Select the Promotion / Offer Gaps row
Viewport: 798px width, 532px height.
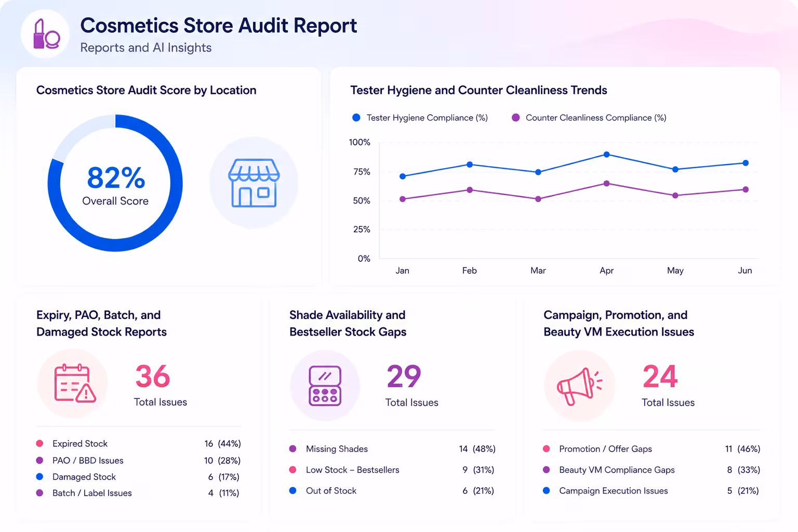point(651,449)
